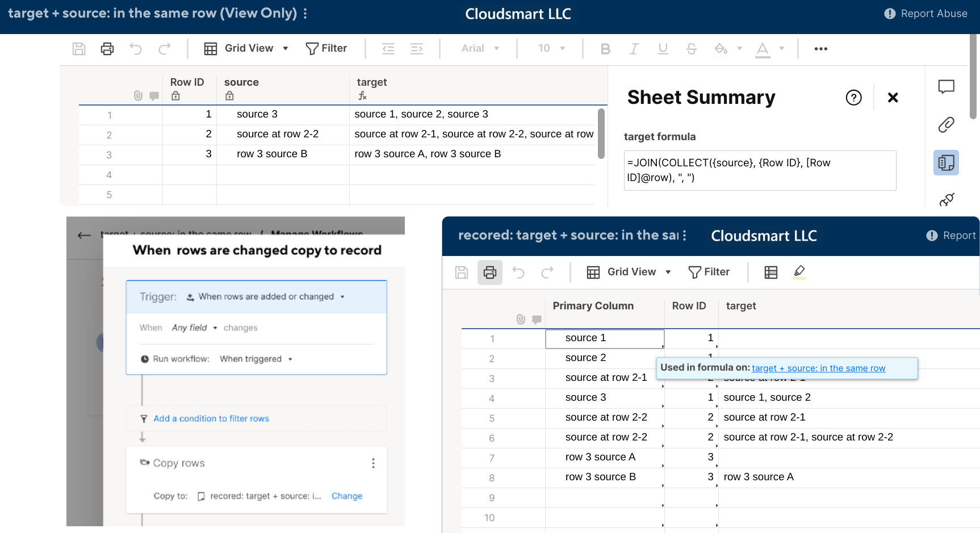Click Redo arrow in recored sheet toolbar
This screenshot has height=533, width=980.
click(x=547, y=272)
